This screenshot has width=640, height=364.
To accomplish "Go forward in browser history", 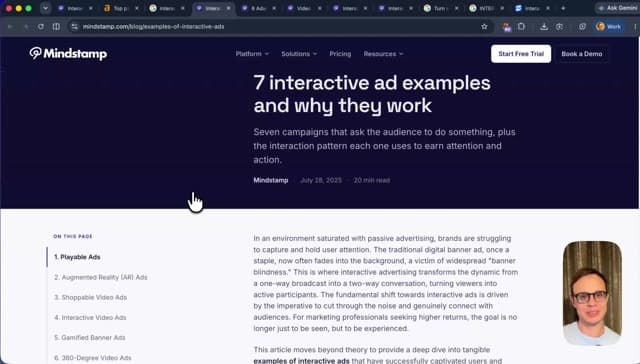I will pos(26,27).
